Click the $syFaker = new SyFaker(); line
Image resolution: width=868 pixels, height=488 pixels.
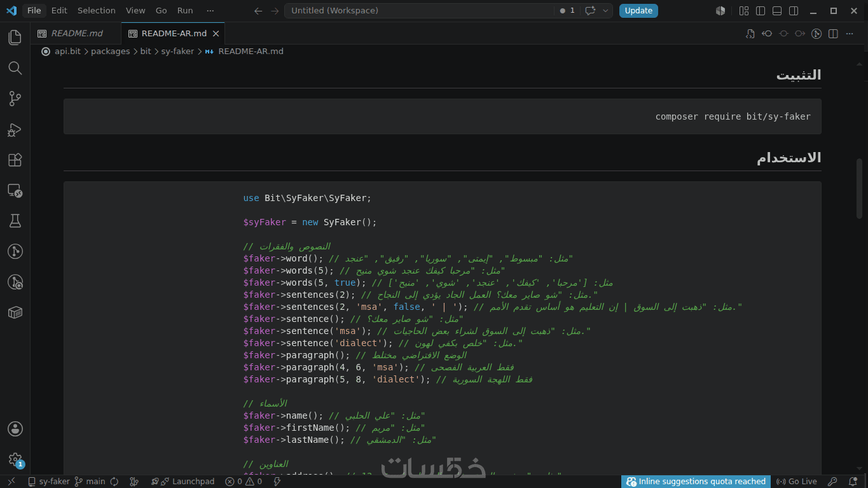click(x=310, y=222)
